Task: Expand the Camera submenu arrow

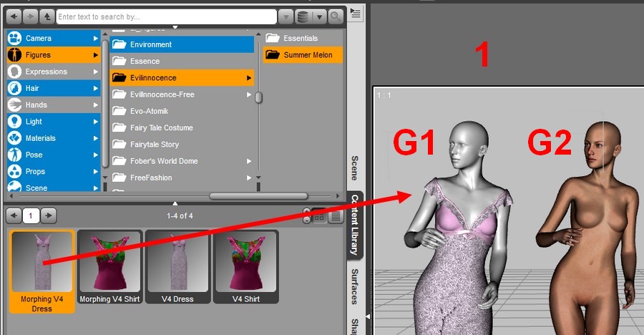Action: click(x=95, y=38)
